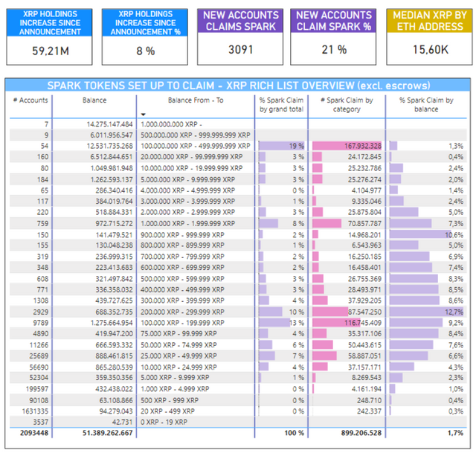Click the total accounts value 2093448

tap(34, 433)
